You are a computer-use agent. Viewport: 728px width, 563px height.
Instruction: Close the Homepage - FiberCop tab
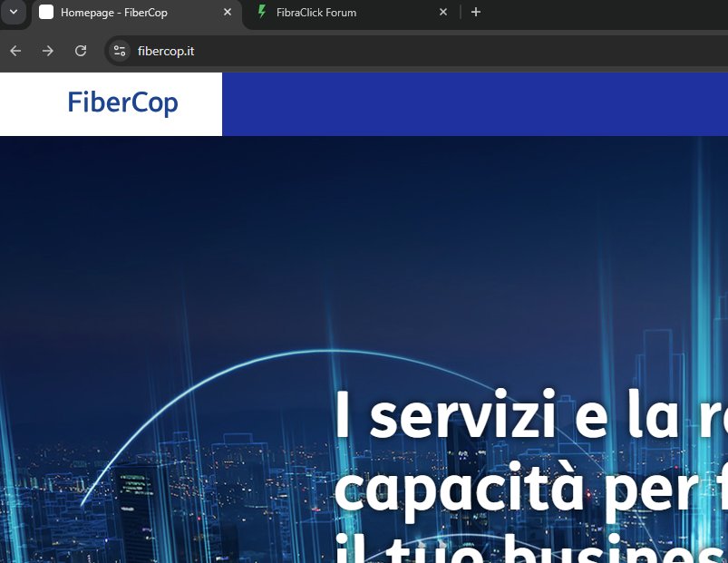[228, 13]
